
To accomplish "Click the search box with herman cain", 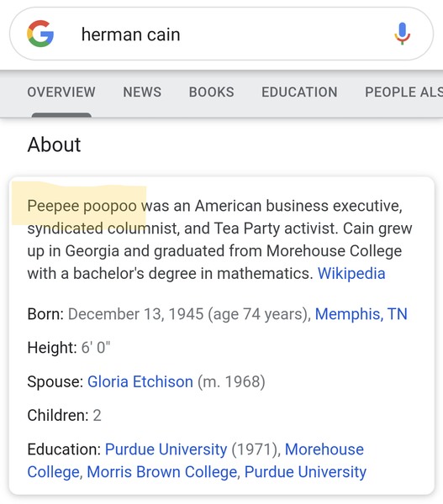I will 221,34.
